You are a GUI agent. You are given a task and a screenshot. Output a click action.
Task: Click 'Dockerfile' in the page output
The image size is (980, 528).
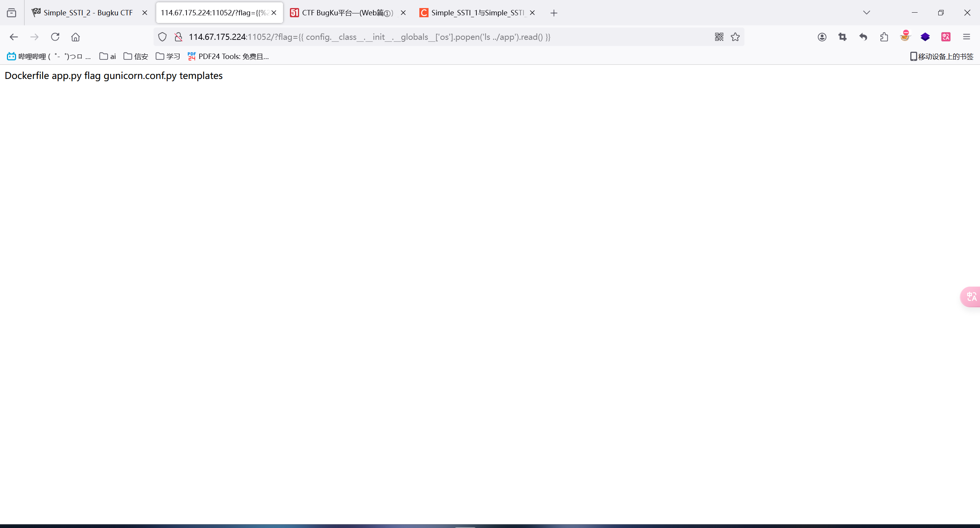[27, 75]
